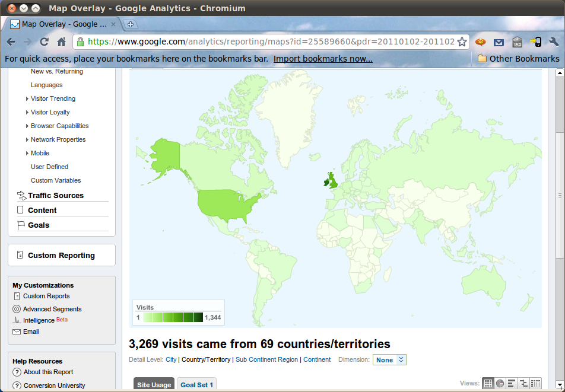Image resolution: width=565 pixels, height=392 pixels.
Task: Expand the Mobile submenu
Action: pyautogui.click(x=27, y=154)
